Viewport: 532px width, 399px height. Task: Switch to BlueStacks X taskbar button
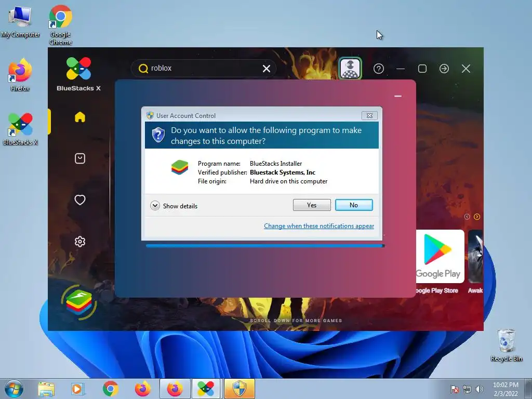(x=206, y=389)
